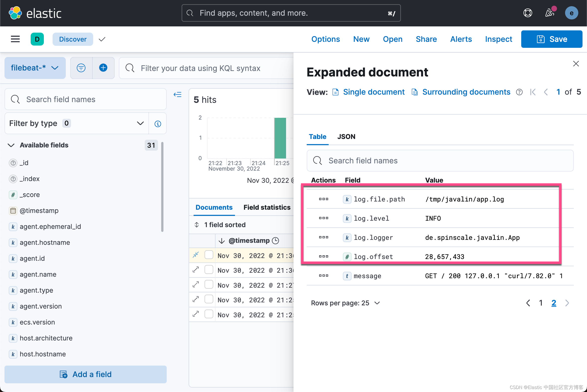This screenshot has height=392, width=587.
Task: Open the Field statistics tab
Action: coord(267,207)
